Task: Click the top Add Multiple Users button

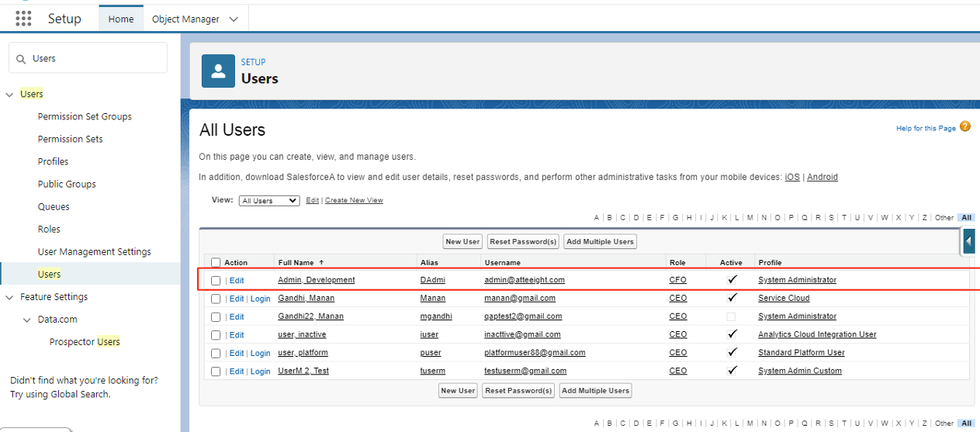Action: coord(600,242)
